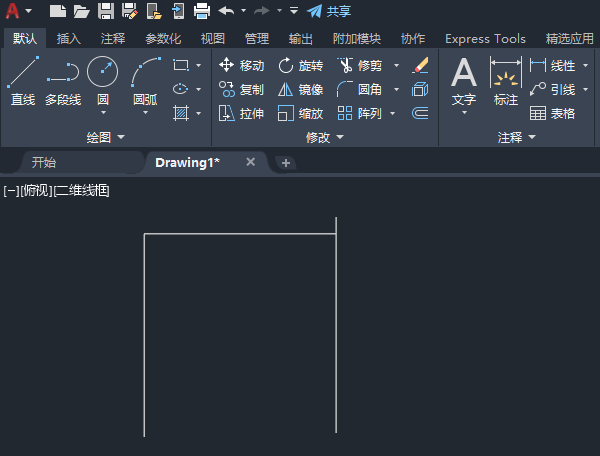Click the Save icon in quick access toolbar
Image resolution: width=600 pixels, height=456 pixels.
(x=105, y=11)
